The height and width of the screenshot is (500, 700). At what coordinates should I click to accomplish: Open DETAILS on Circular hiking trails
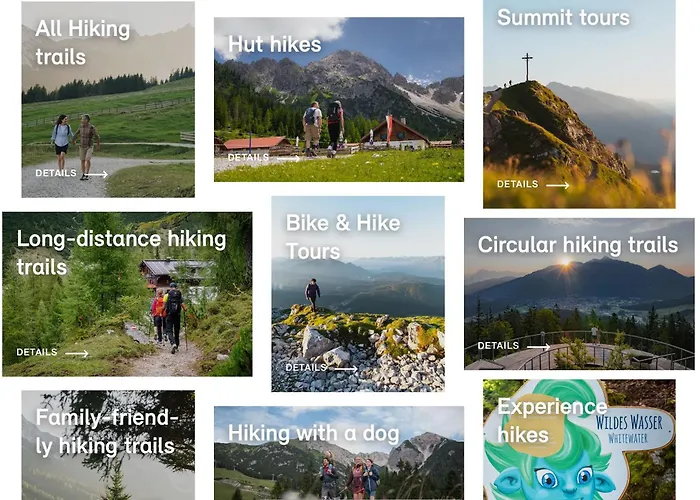[498, 346]
